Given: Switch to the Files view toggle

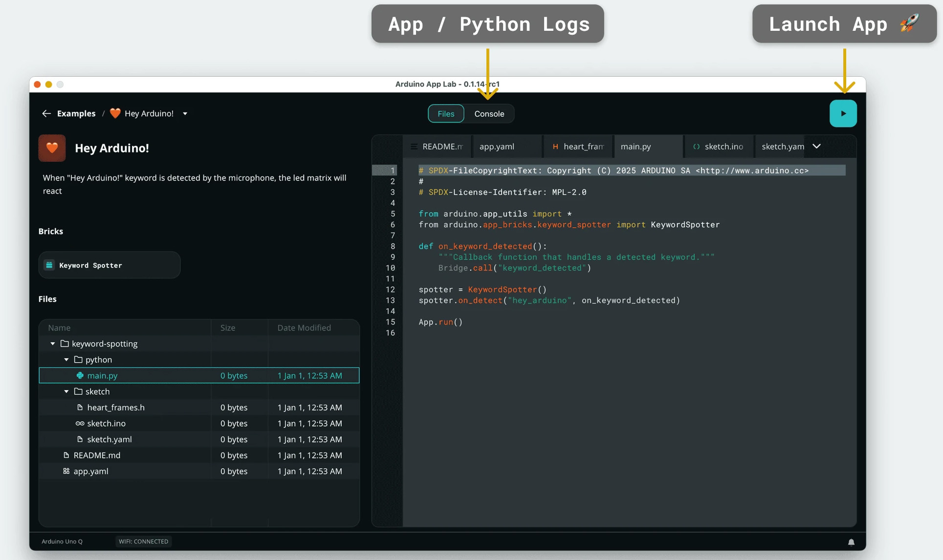Looking at the screenshot, I should point(445,114).
